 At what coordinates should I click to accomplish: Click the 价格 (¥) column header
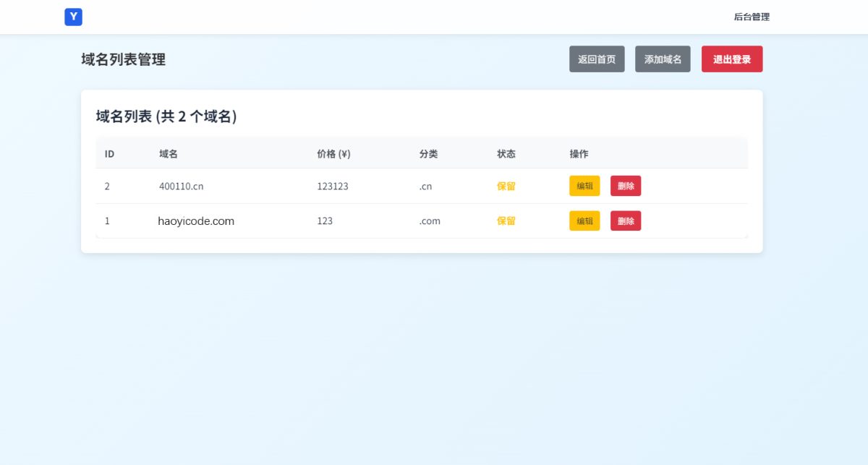tap(333, 154)
